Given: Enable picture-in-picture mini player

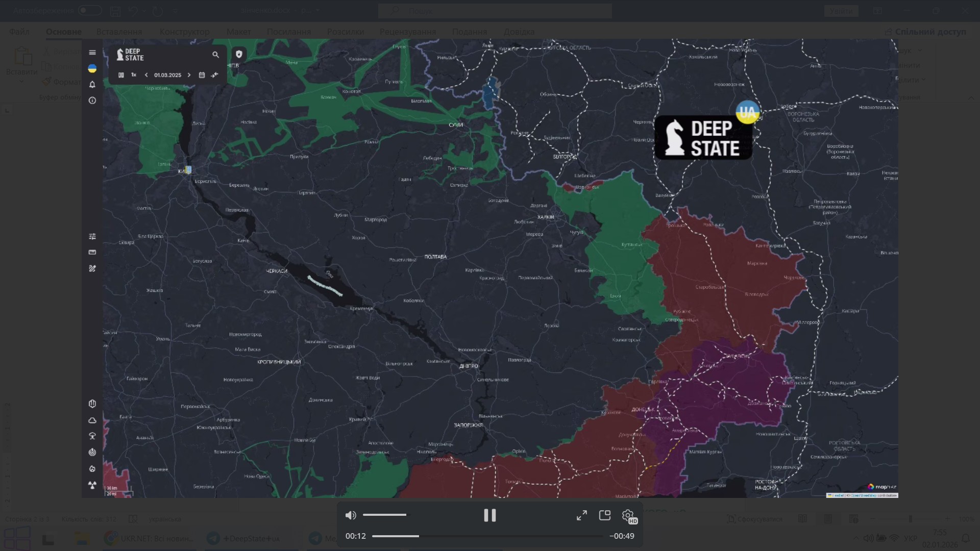Looking at the screenshot, I should tap(605, 515).
